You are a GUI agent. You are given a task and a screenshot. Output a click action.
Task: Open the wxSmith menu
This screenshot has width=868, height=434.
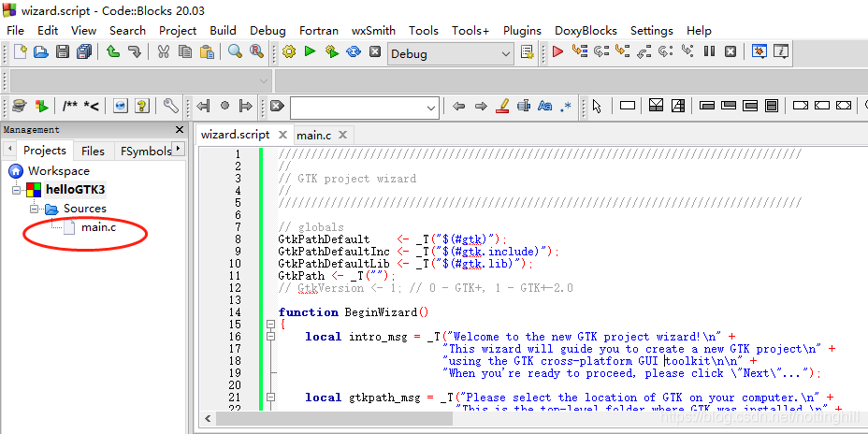click(373, 31)
